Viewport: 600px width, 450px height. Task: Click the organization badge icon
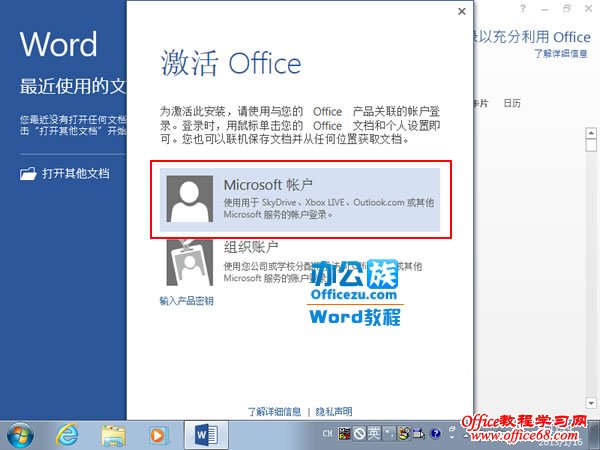190,262
